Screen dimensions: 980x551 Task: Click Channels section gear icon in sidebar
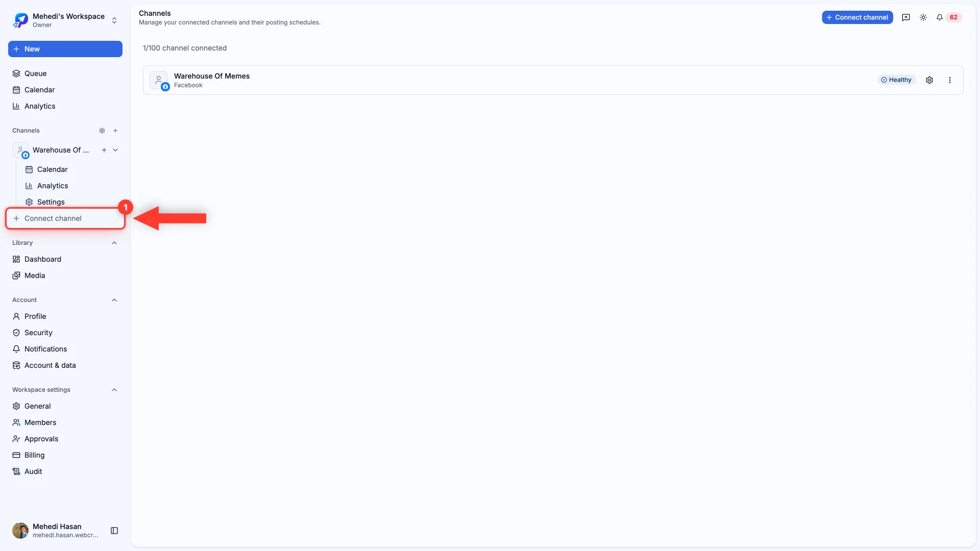click(102, 131)
